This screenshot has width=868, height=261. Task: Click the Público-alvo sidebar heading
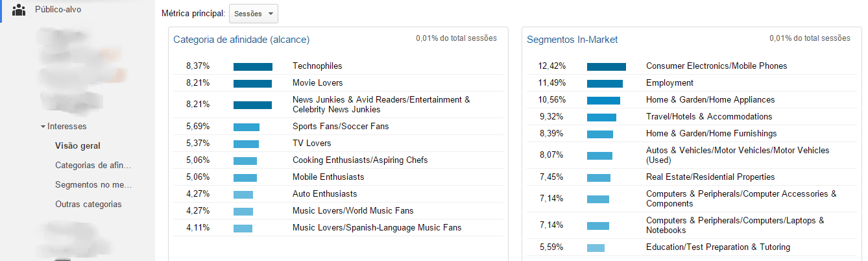[58, 10]
